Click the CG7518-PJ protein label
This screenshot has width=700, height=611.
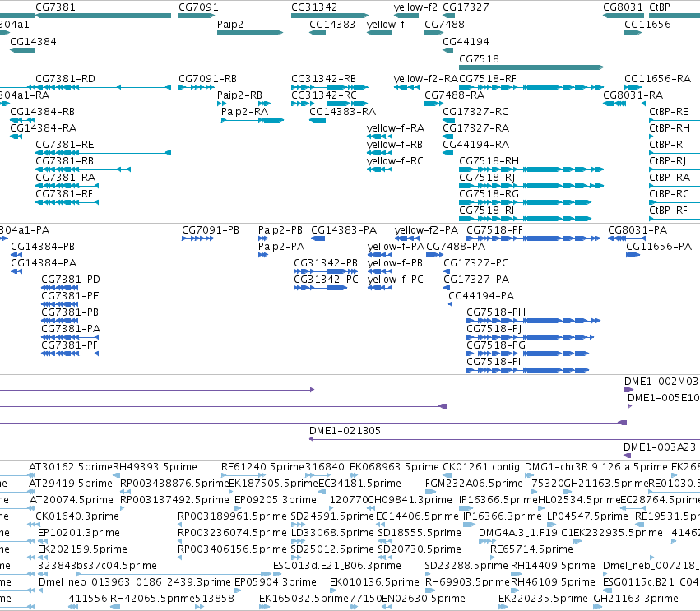pos(494,328)
